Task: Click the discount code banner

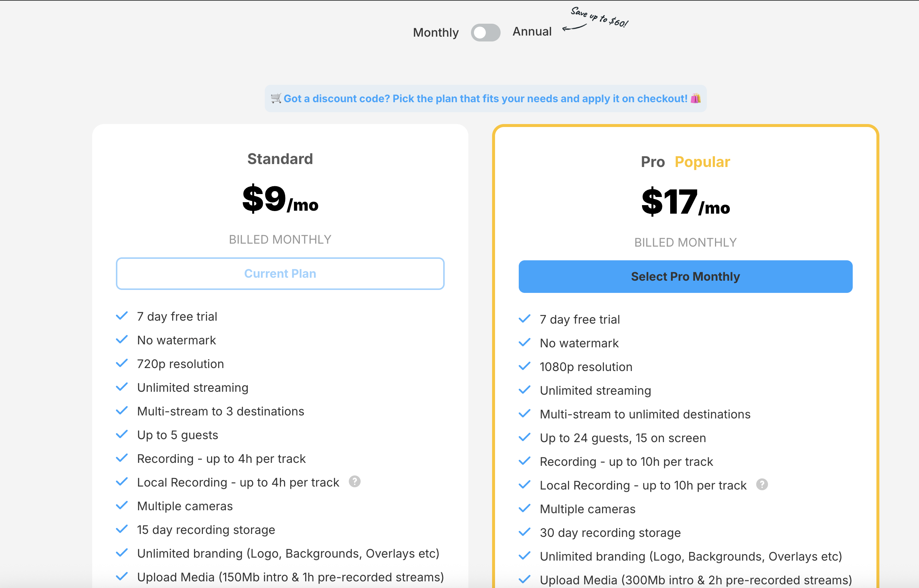Action: [x=485, y=98]
